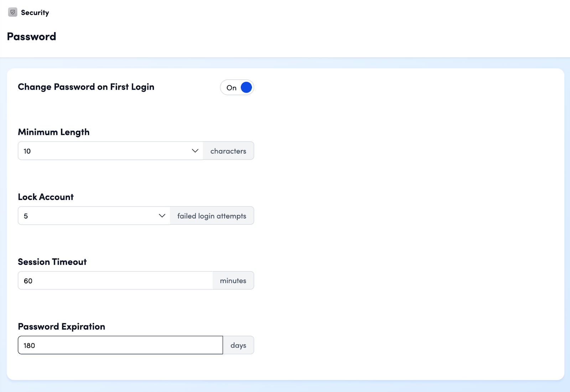Viewport: 570px width, 392px height.
Task: Click the days unit label
Action: tap(238, 345)
